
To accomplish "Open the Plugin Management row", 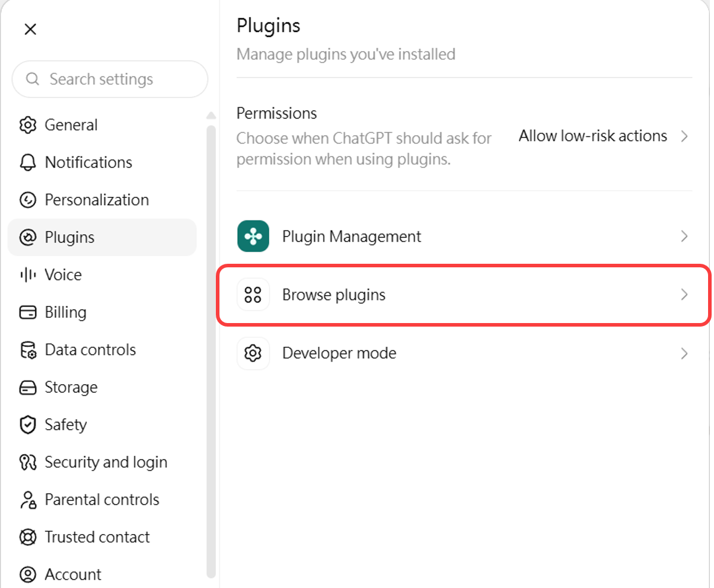I will (x=464, y=237).
